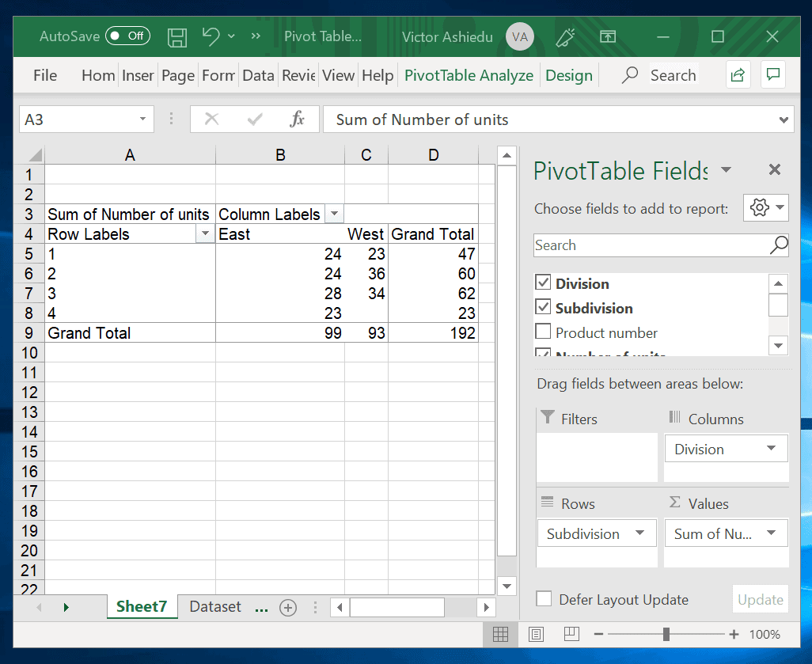Switch to the Home ribbon tab

tap(98, 75)
